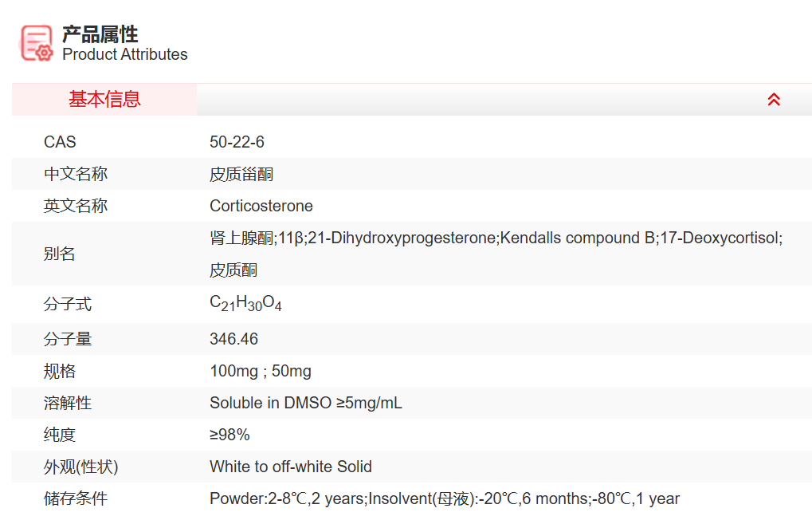Click the molecular weight 346.46

(233, 339)
